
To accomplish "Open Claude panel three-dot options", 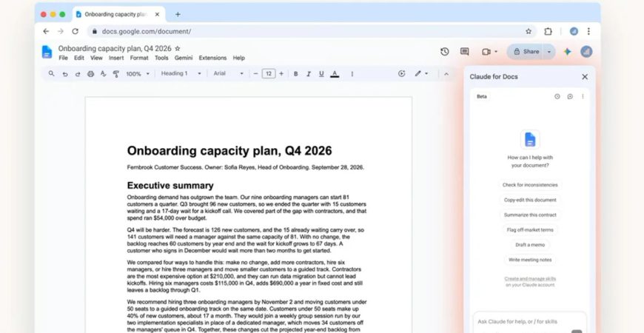I will (x=583, y=96).
